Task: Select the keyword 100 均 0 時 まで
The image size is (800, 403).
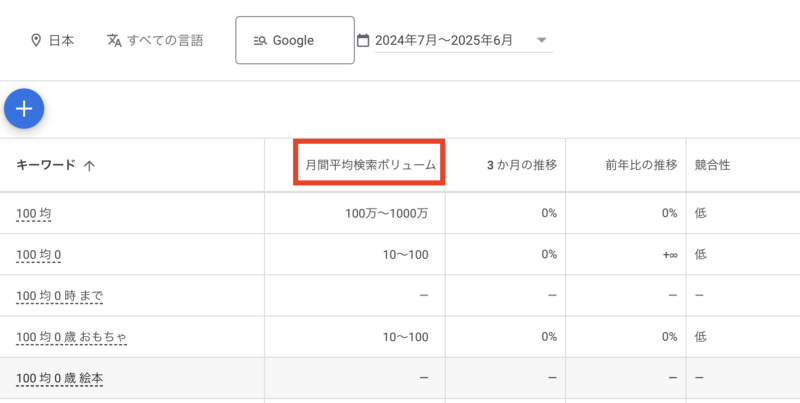Action: point(60,295)
